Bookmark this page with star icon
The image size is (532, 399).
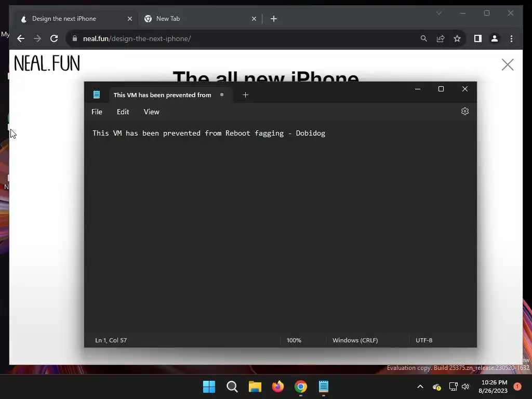click(x=457, y=38)
